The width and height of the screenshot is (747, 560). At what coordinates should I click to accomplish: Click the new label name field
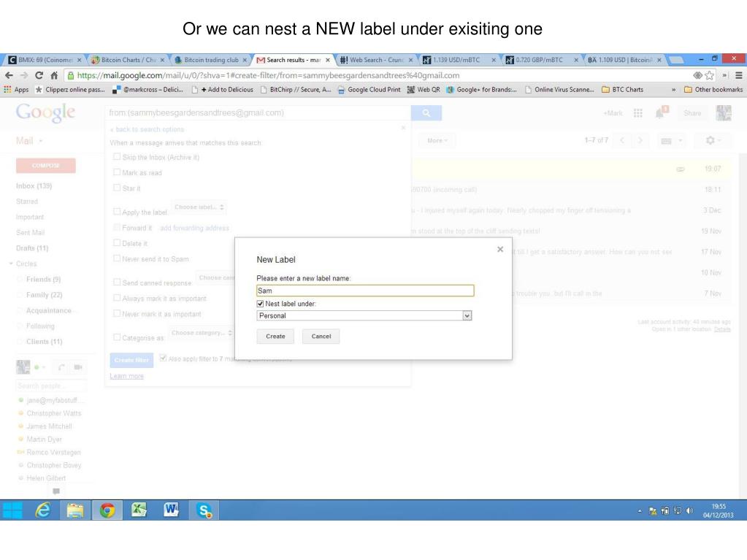coord(365,291)
